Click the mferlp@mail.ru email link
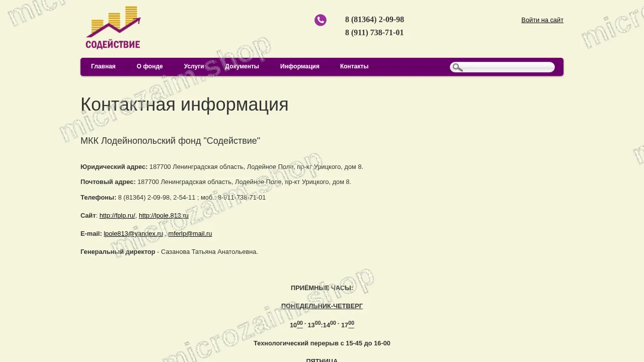Screen dimensions: 644x362 [190, 234]
